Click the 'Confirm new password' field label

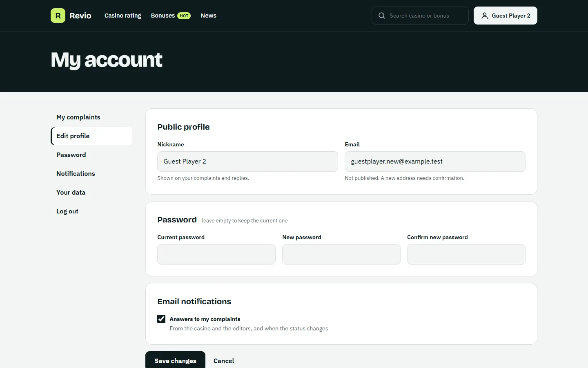(437, 237)
